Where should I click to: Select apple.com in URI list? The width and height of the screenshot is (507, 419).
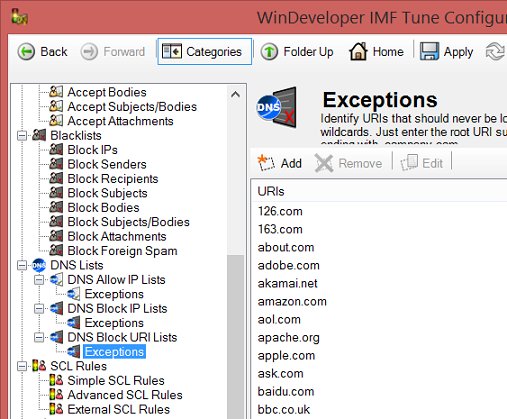pos(286,356)
